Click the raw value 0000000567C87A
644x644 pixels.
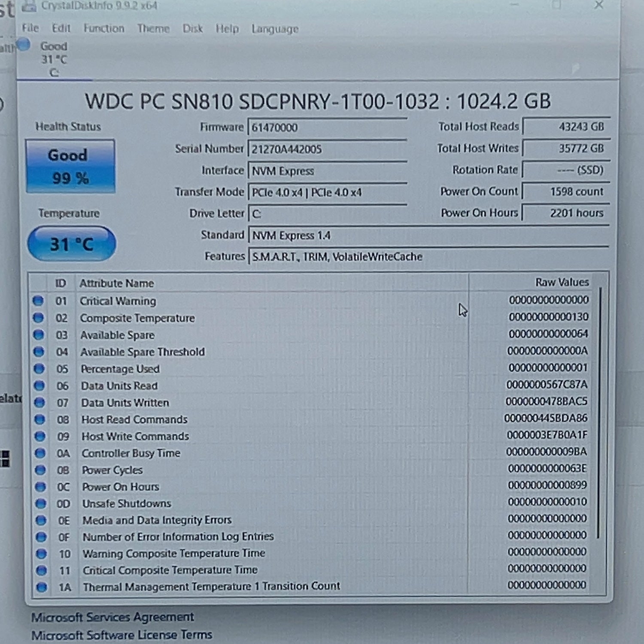(x=547, y=384)
